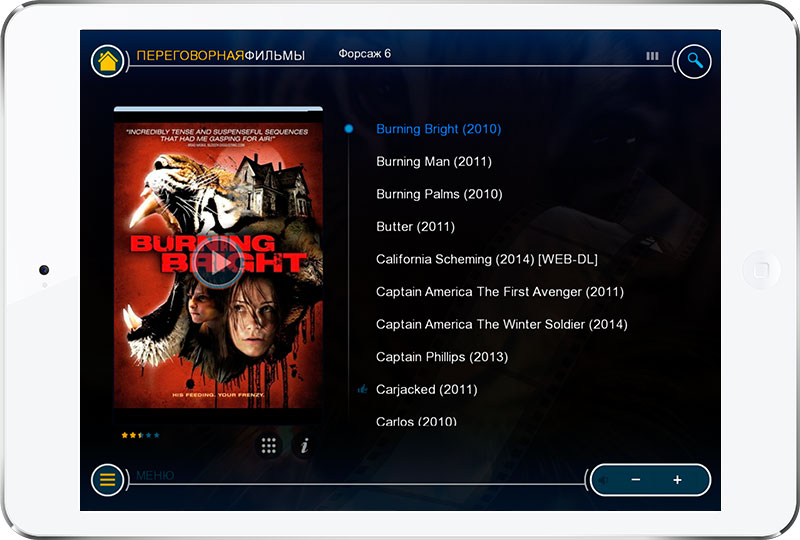Select California Scheming (2014) [WEB-DL]
This screenshot has height=540, width=800.
(487, 259)
